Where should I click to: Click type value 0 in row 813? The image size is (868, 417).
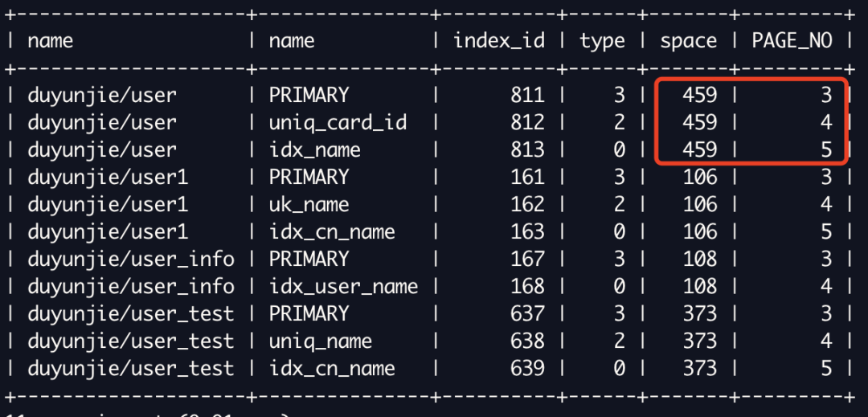pos(620,150)
